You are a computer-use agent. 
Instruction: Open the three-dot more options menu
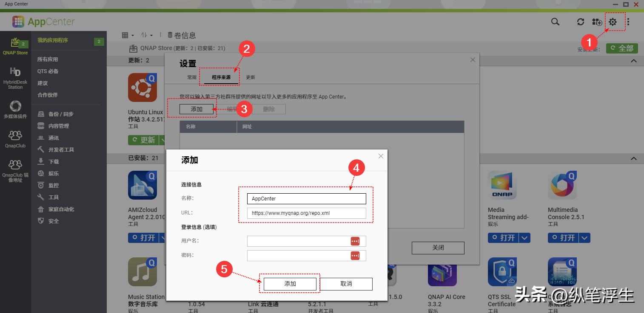pos(627,21)
